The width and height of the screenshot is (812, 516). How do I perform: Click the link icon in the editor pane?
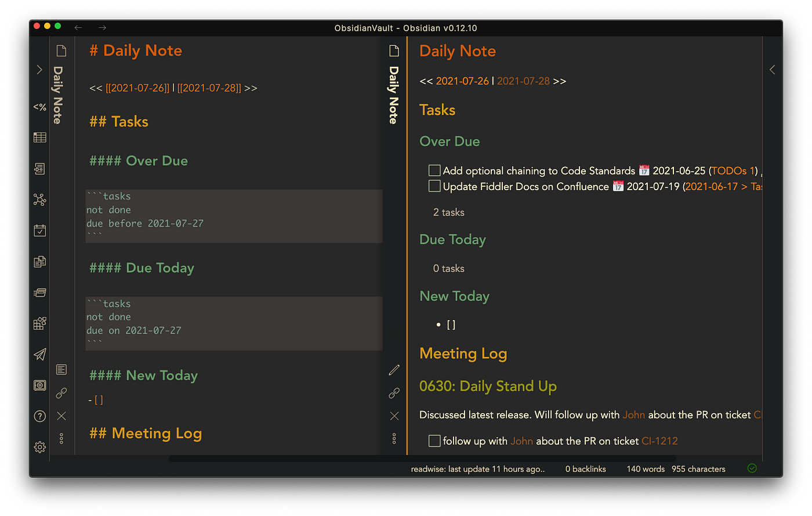click(61, 393)
